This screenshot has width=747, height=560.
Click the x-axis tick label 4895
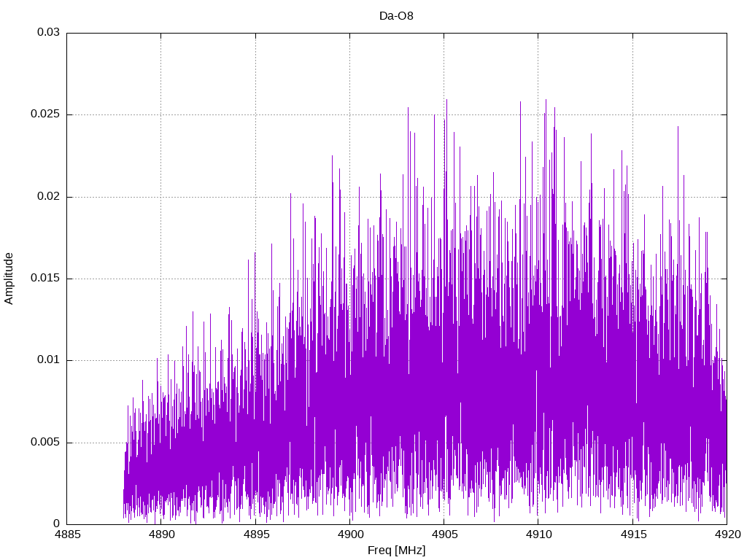256,534
